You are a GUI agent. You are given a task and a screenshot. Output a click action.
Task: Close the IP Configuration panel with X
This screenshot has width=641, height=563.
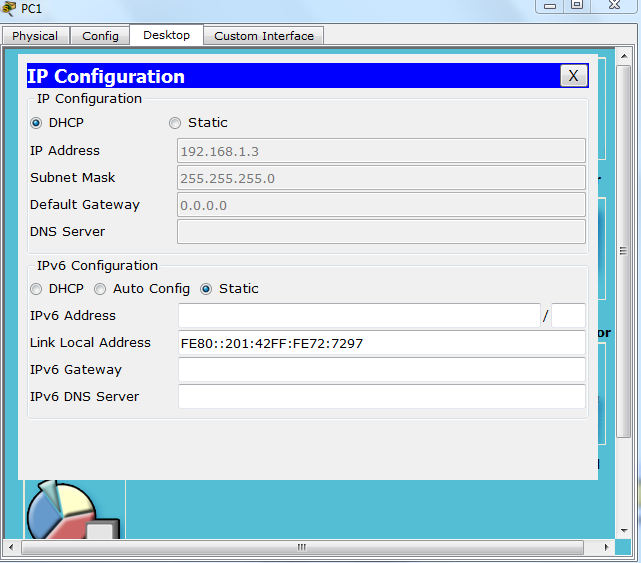click(573, 76)
